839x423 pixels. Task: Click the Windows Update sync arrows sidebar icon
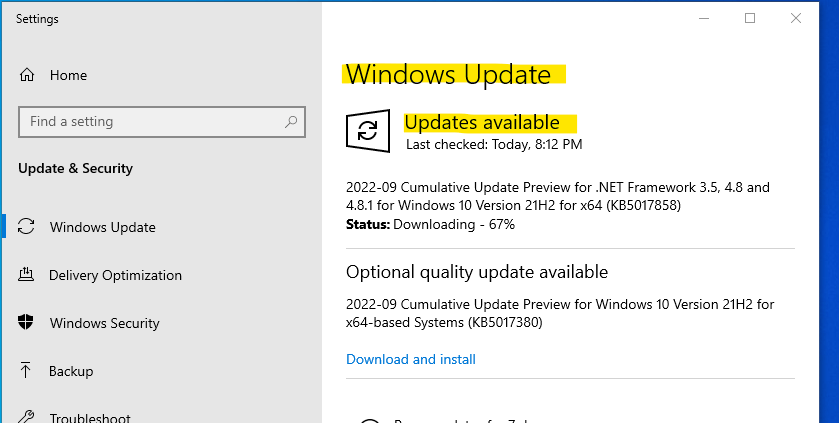click(x=27, y=227)
